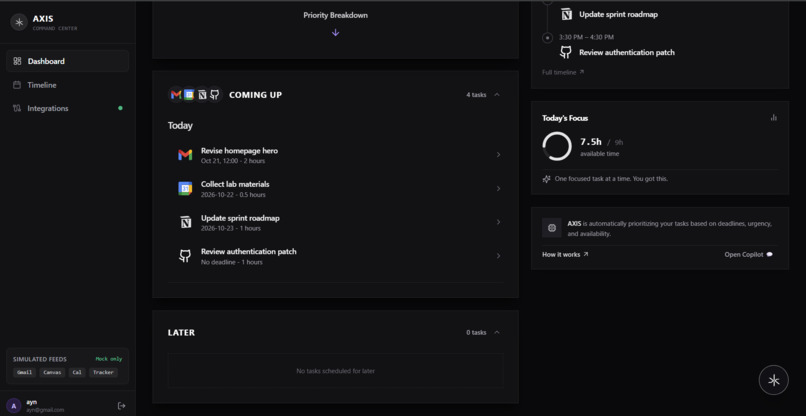Screen dimensions: 806x416
Task: Collapse the Later section chevron
Action: coord(497,332)
